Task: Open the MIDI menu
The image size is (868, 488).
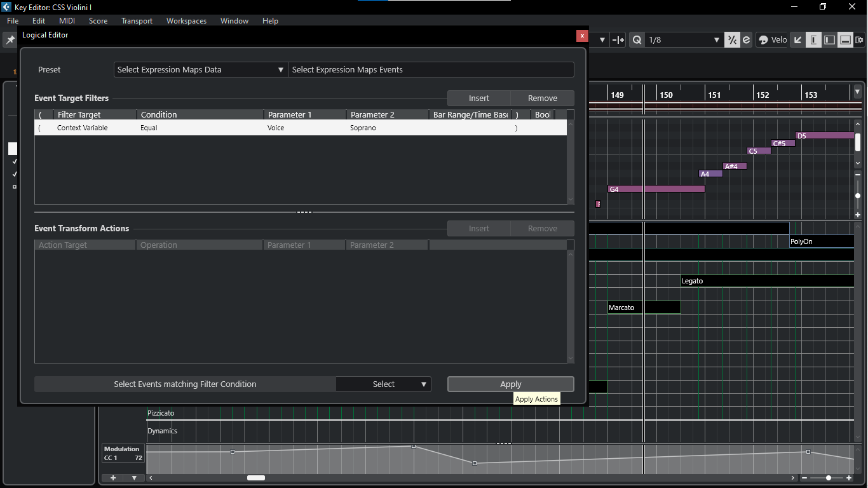Action: pos(67,21)
